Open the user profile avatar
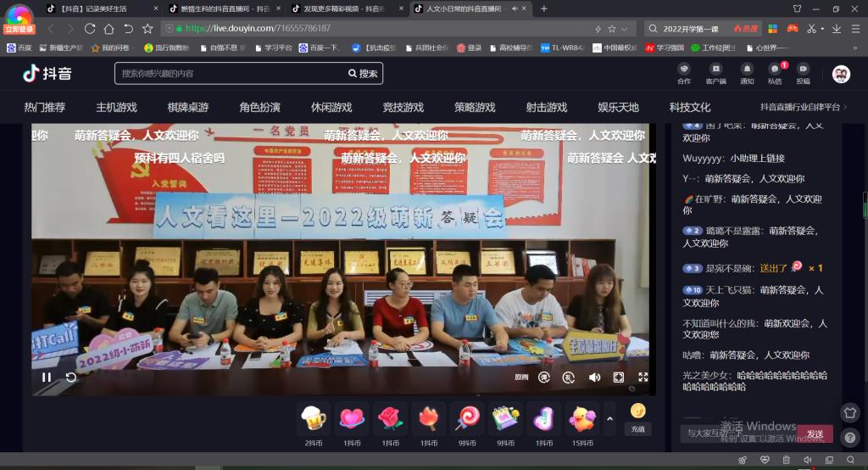 tap(841, 74)
